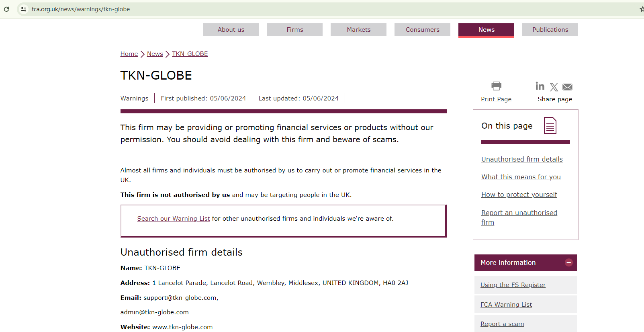Screen dimensions: 644x332
Task: Share page via X icon
Action: point(554,87)
